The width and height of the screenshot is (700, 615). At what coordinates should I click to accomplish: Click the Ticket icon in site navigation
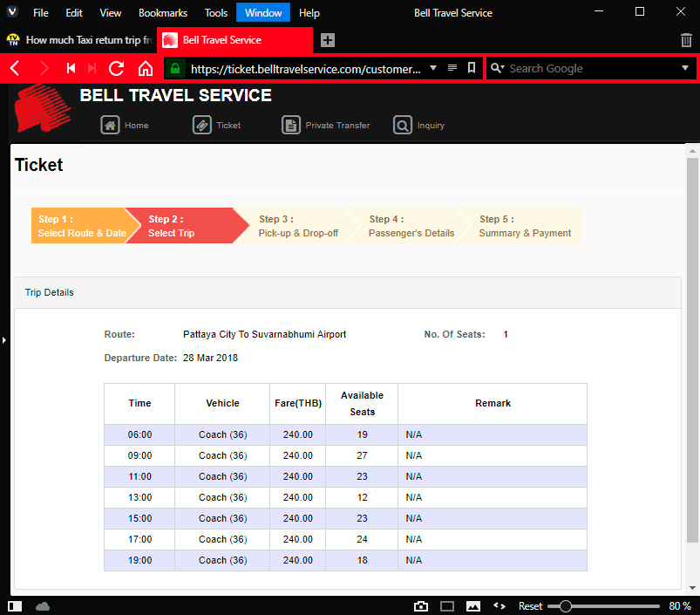(x=201, y=125)
